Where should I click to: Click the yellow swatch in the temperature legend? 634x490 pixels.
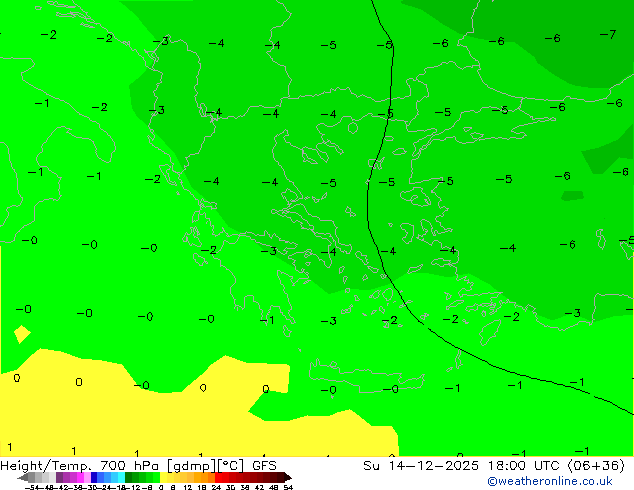(x=163, y=477)
